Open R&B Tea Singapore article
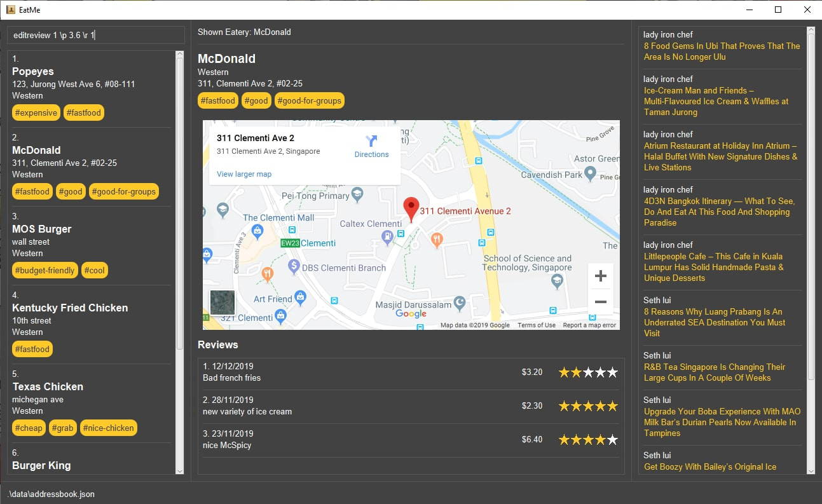822x504 pixels. (x=715, y=372)
